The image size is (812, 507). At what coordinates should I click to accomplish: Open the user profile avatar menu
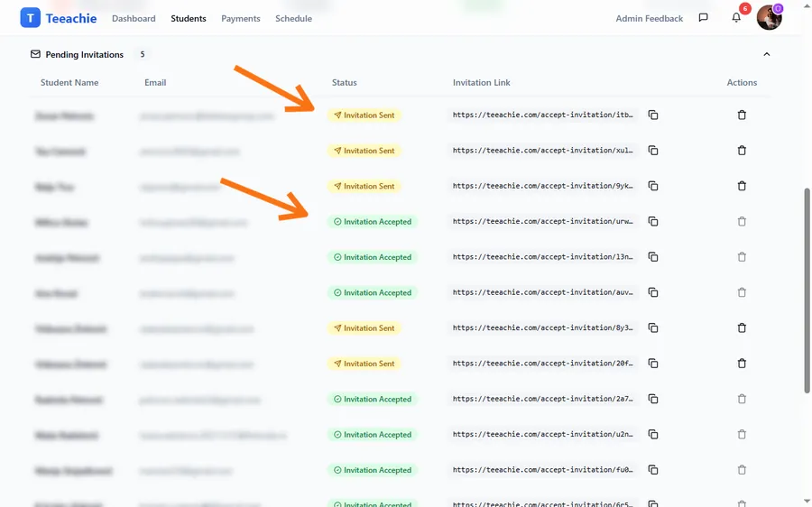(769, 18)
